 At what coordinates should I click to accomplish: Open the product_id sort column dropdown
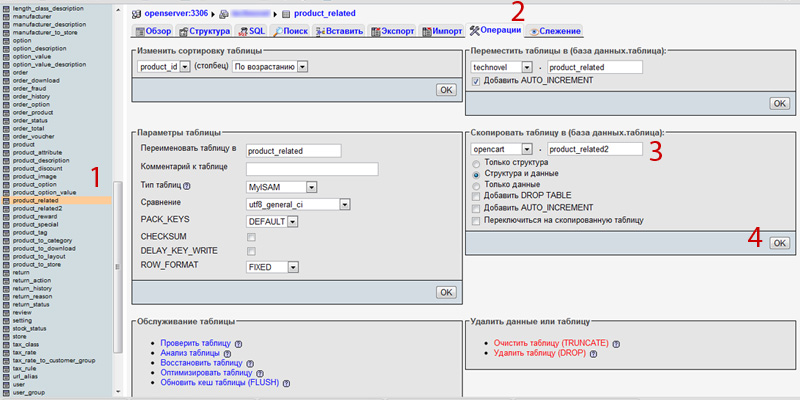(164, 66)
